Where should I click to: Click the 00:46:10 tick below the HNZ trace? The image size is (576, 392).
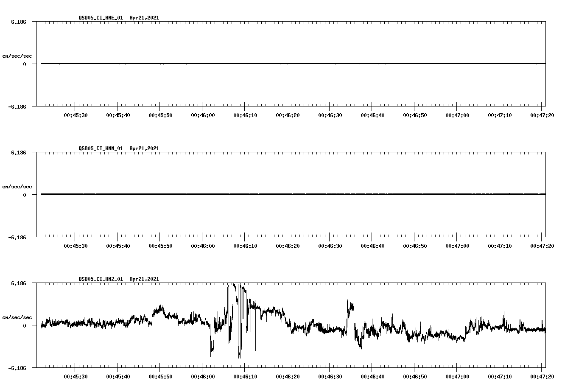pyautogui.click(x=245, y=375)
